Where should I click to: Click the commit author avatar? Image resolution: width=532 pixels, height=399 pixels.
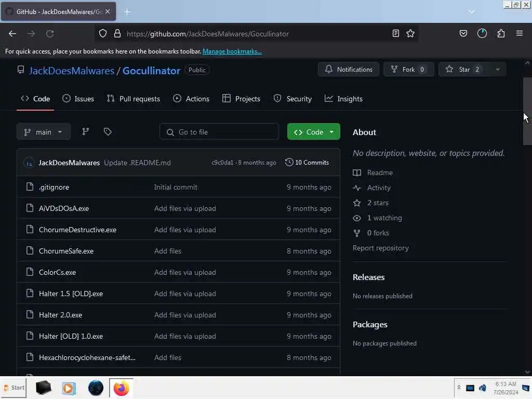point(29,163)
